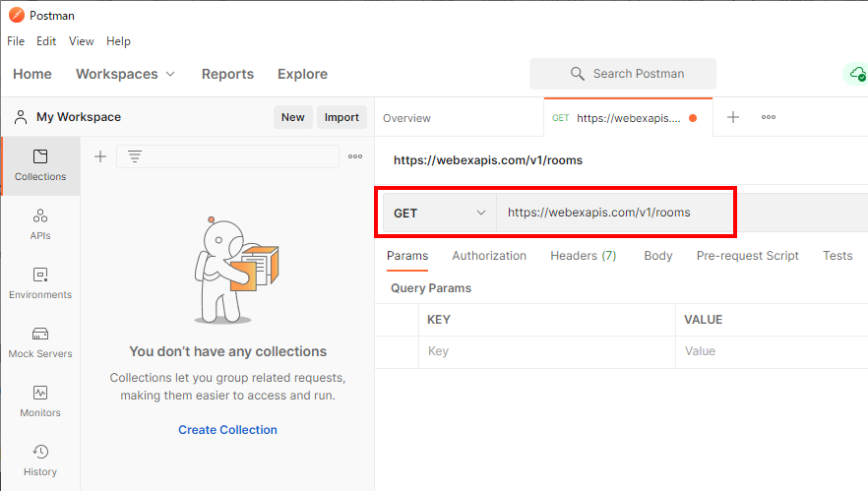
Task: Open the collections panel three-dot options menu
Action: click(355, 156)
